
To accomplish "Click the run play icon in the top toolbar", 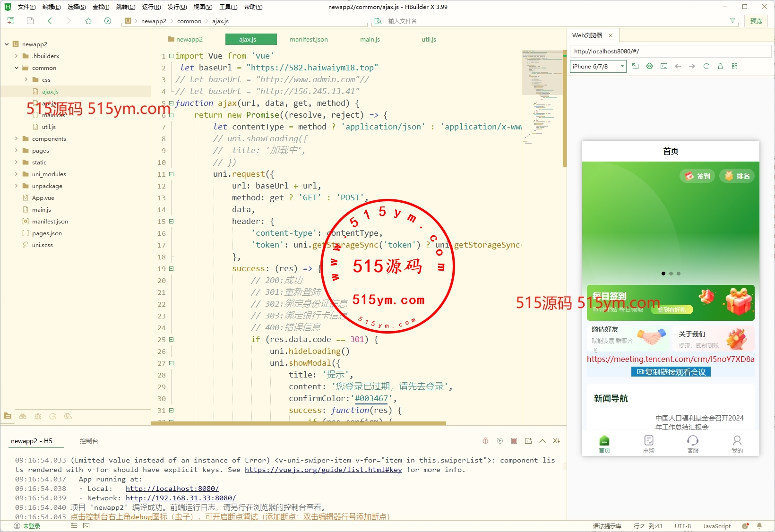I will [x=108, y=21].
